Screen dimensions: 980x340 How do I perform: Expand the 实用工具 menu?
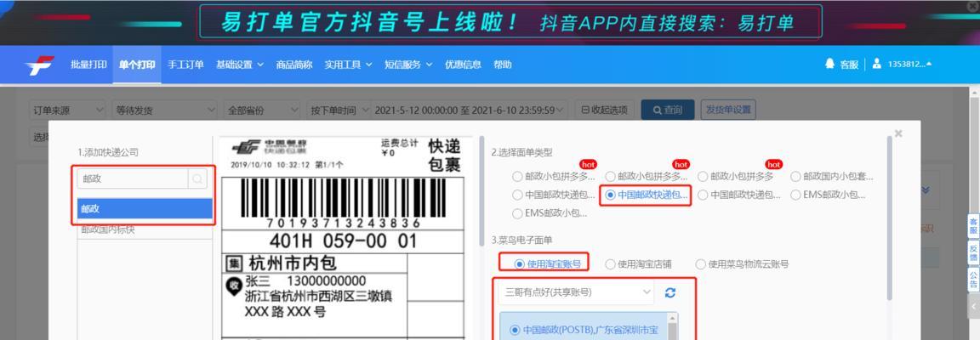(348, 65)
